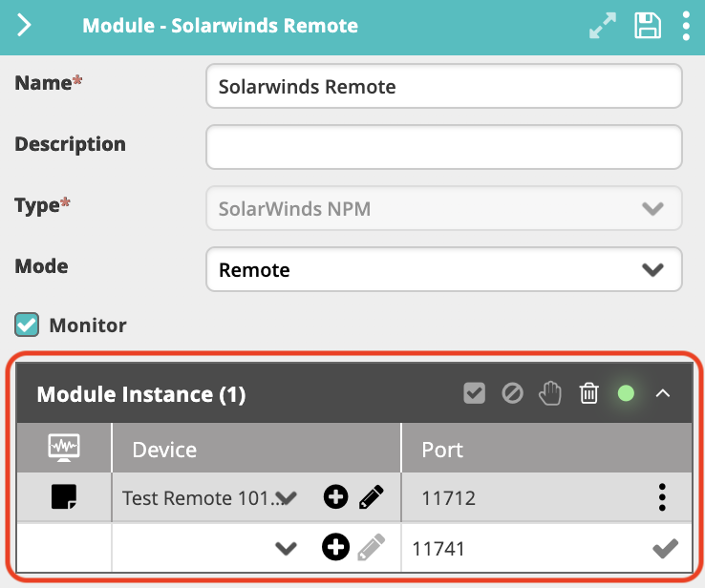Viewport: 705px width, 588px height.
Task: Add device via plus icon in port 11741 row
Action: pyautogui.click(x=336, y=547)
